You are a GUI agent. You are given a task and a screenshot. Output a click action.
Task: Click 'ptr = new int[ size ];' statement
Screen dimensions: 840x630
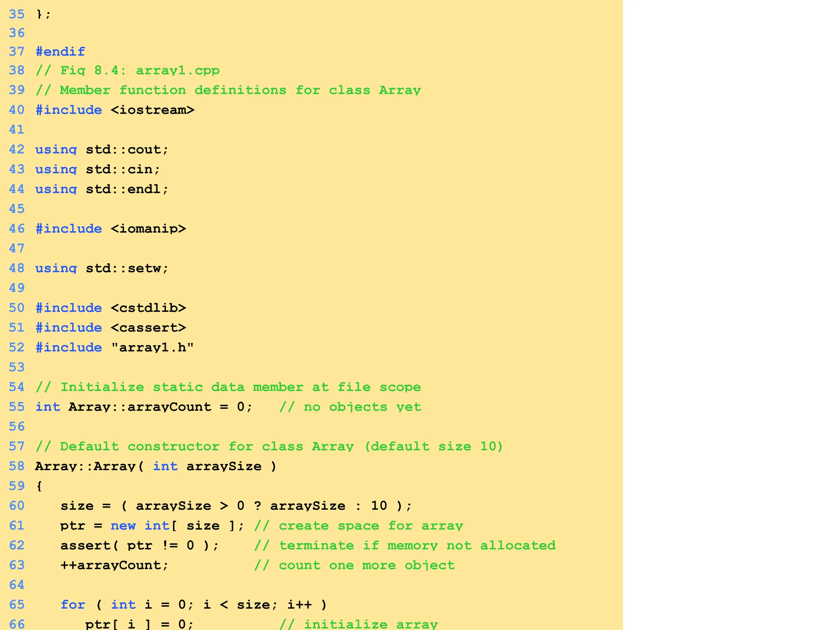point(152,526)
